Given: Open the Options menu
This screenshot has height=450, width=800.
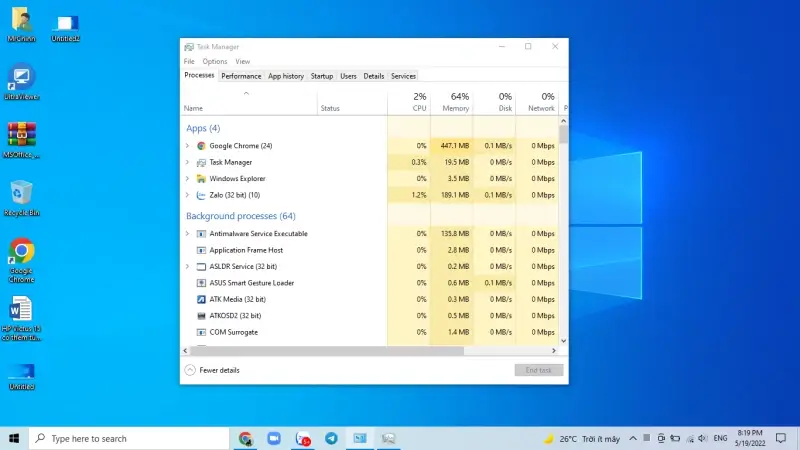Looking at the screenshot, I should (x=214, y=61).
